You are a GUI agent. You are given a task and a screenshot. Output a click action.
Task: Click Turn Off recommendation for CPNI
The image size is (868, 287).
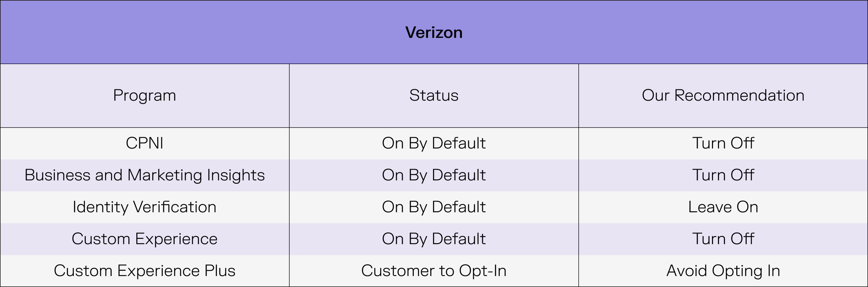(x=723, y=143)
